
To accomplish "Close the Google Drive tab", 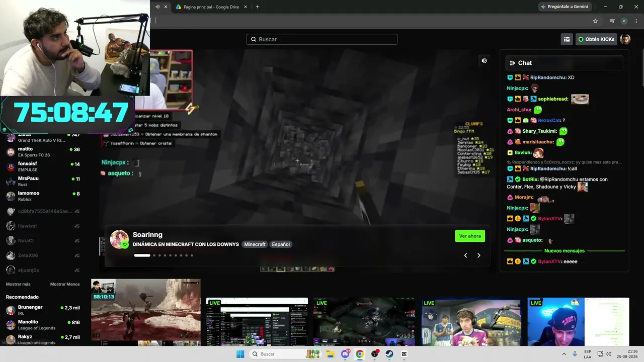I will pos(246,7).
